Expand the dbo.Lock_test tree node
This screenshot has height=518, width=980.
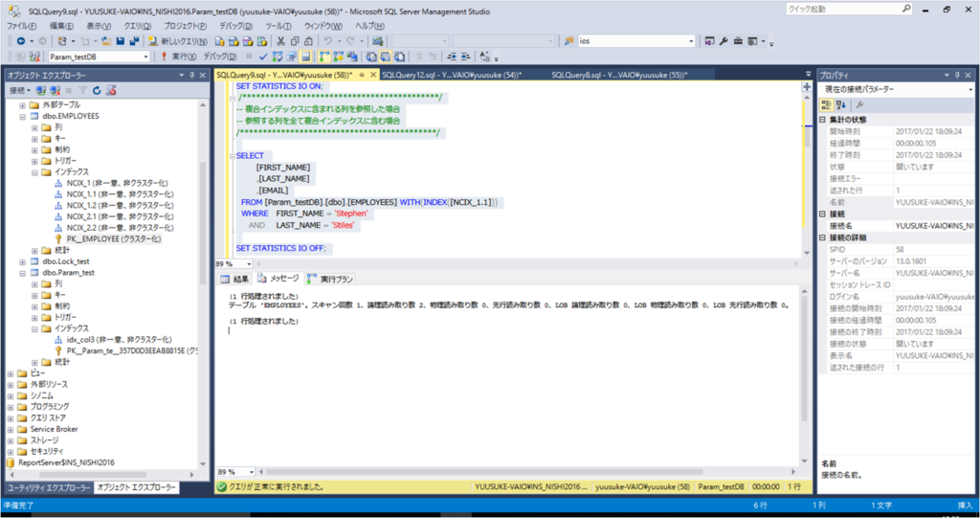click(23, 261)
